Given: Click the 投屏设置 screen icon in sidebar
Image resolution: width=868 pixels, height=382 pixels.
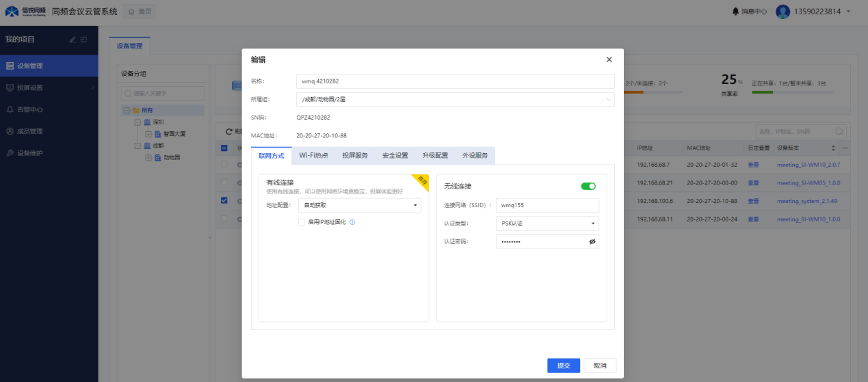Looking at the screenshot, I should (10, 87).
